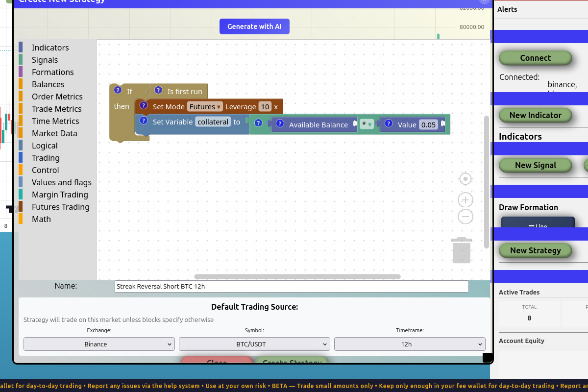Open the Order Metrics block category

click(57, 97)
